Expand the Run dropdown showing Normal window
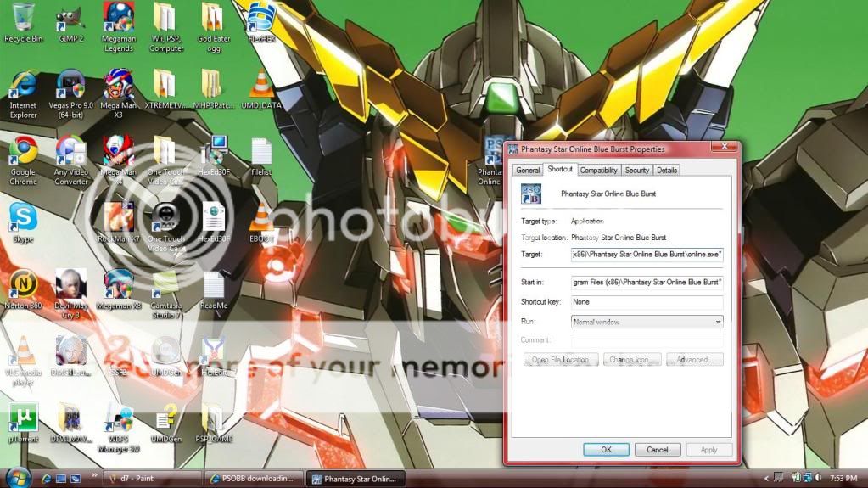This screenshot has width=868, height=488. tap(647, 322)
